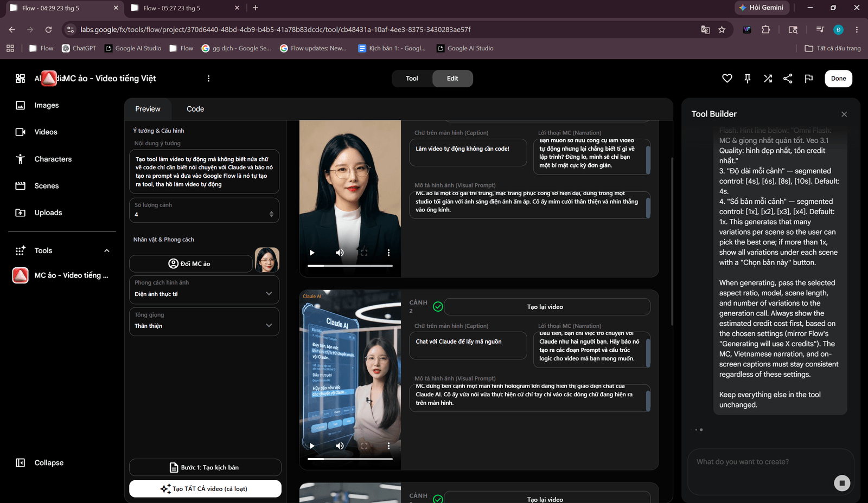Edit Cảnh 2 visual prompt text box
Screen dimensions: 868x503
point(530,398)
